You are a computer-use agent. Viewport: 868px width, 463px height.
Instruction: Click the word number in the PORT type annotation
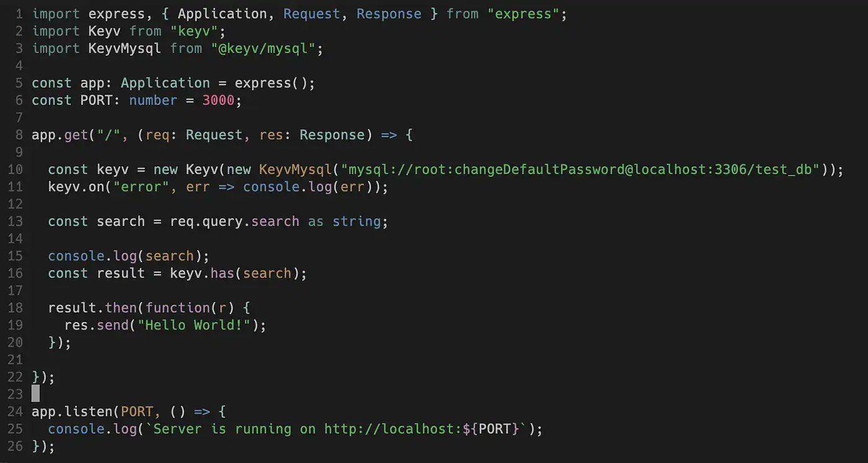pos(153,101)
